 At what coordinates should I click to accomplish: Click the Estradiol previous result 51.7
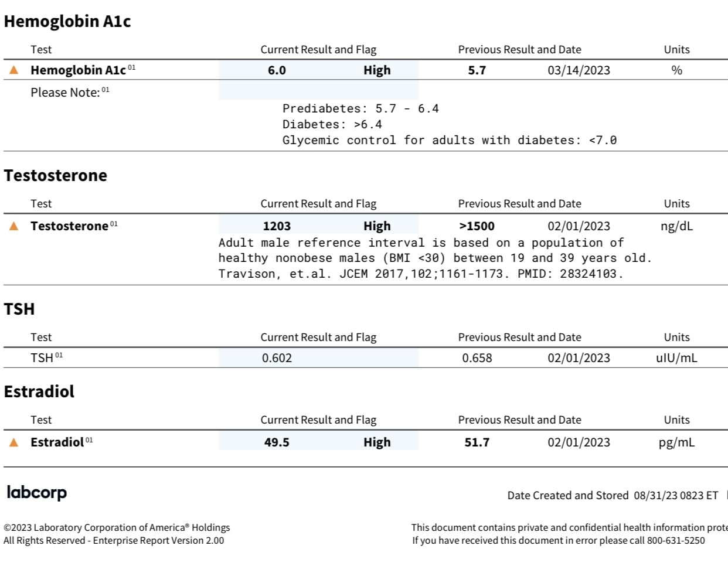pos(477,442)
